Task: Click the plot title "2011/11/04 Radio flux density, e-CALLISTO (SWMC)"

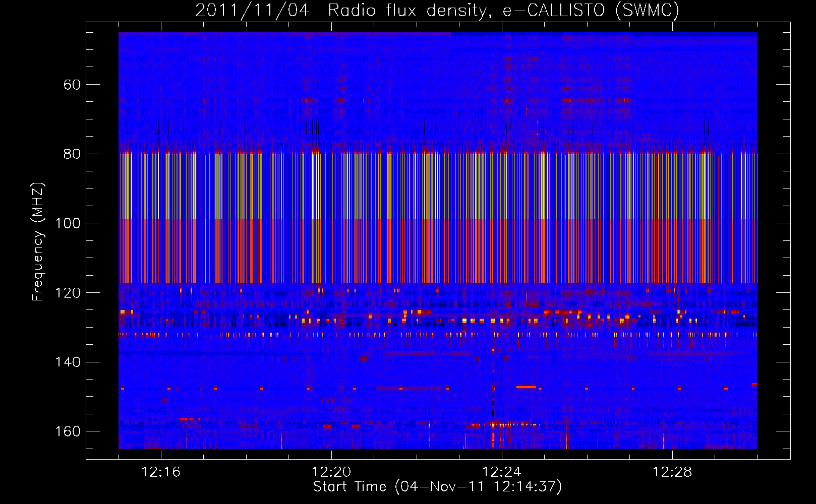Action: 438,10
